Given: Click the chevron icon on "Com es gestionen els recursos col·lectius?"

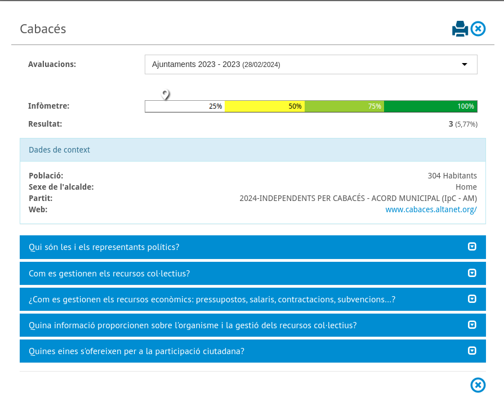Looking at the screenshot, I should pyautogui.click(x=472, y=273).
